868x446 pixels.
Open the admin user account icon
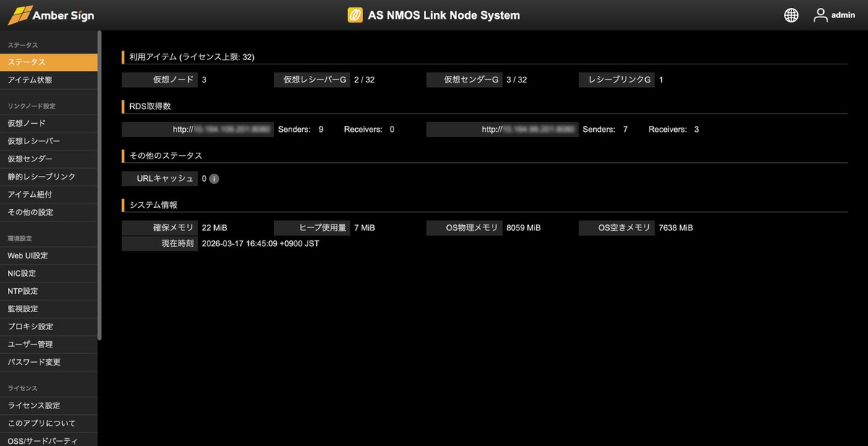[820, 15]
